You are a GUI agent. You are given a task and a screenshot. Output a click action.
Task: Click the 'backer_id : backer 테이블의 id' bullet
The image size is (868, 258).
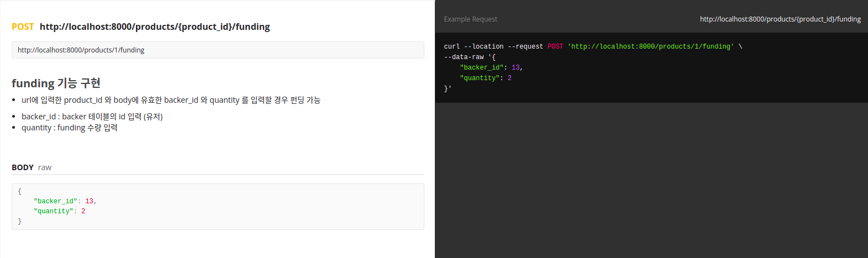click(92, 117)
